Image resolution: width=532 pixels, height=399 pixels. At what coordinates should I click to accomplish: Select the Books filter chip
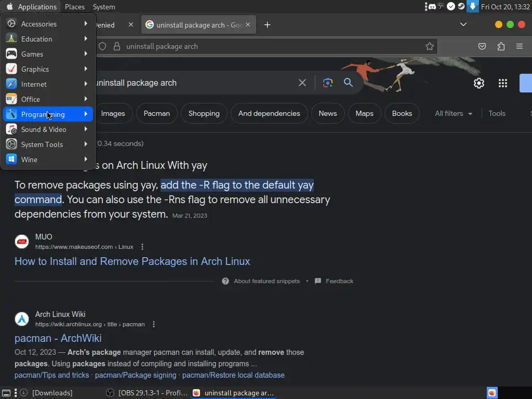pyautogui.click(x=402, y=113)
